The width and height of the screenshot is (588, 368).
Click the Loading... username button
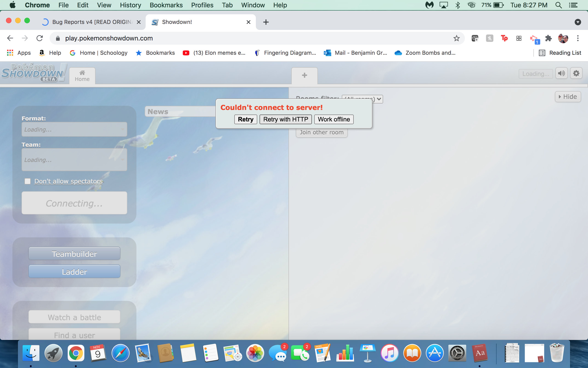click(536, 74)
